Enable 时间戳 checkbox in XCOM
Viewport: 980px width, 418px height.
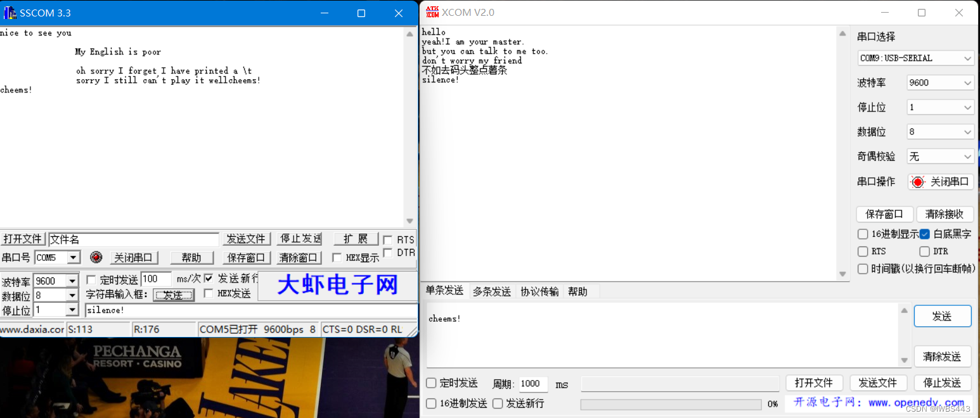(x=863, y=269)
